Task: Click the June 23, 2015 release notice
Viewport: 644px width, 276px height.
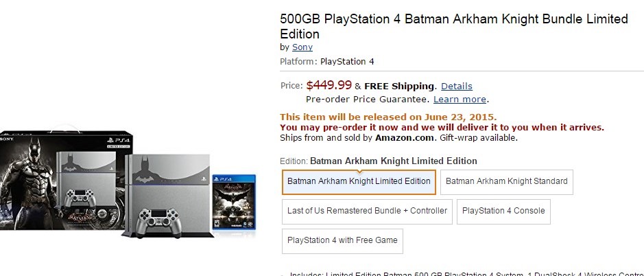Action: [388, 117]
